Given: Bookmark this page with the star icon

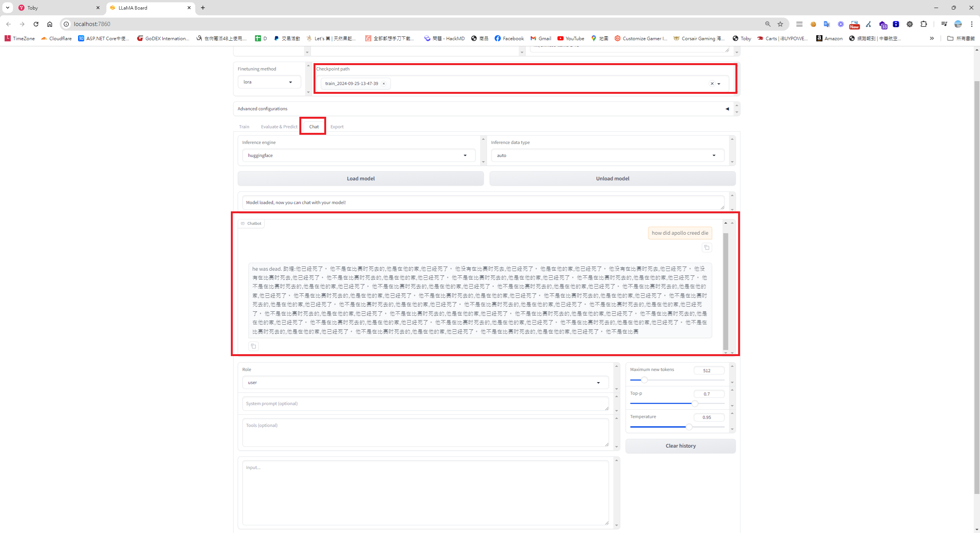Looking at the screenshot, I should 780,24.
